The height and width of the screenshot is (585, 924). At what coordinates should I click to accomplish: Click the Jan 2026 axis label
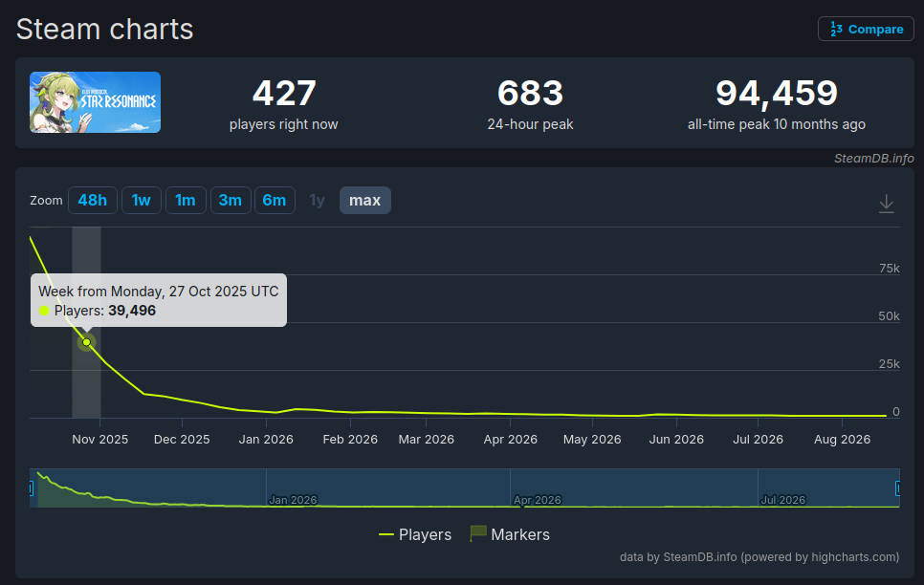click(x=266, y=440)
